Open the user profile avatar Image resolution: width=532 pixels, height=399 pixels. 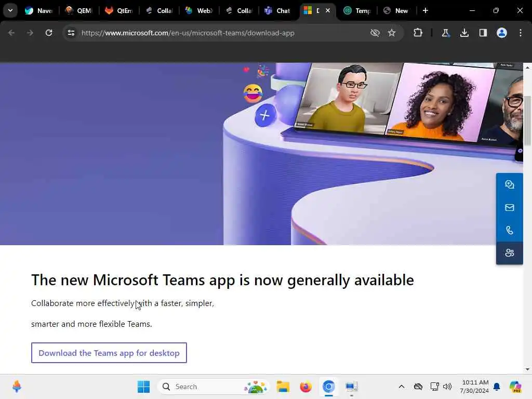point(502,33)
